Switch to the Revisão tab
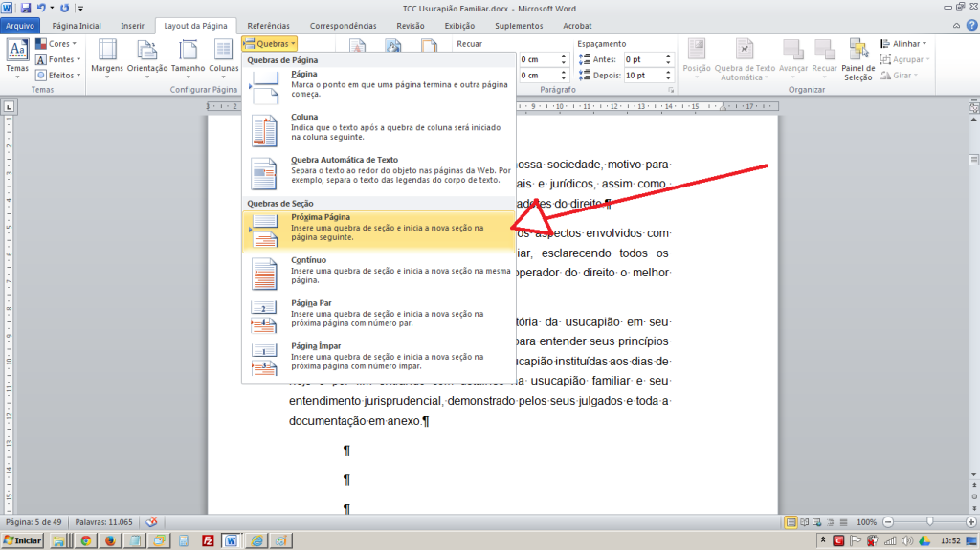The height and width of the screenshot is (550, 980). point(410,26)
